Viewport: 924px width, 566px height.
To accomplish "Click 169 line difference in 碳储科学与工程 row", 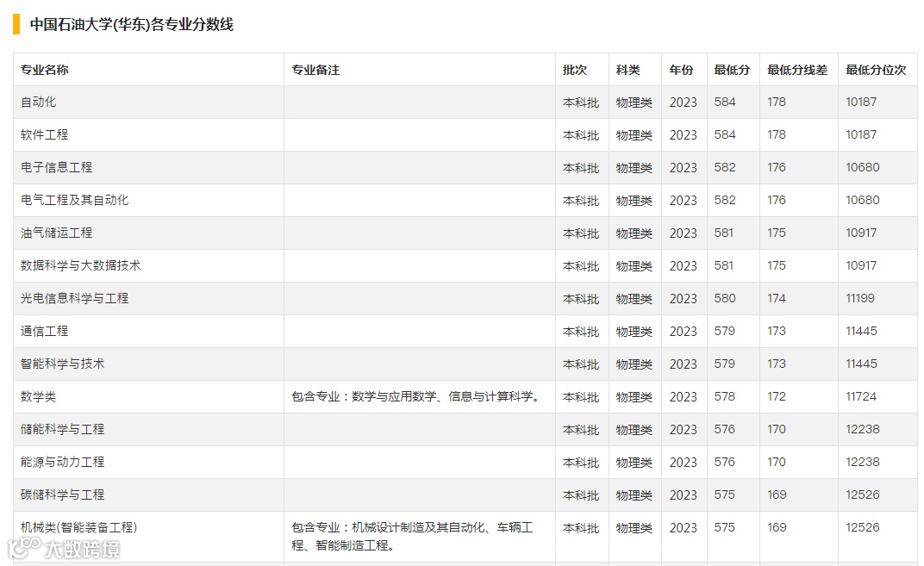I will 777,494.
